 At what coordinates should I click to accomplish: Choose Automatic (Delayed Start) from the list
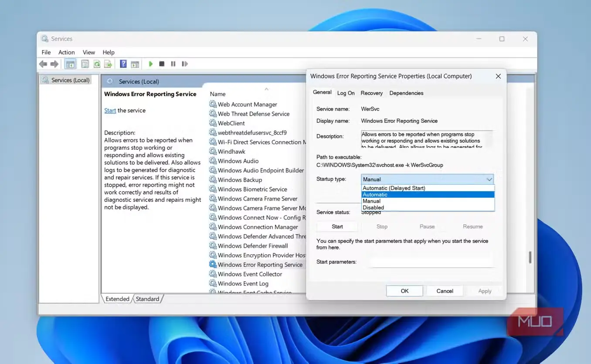point(428,188)
